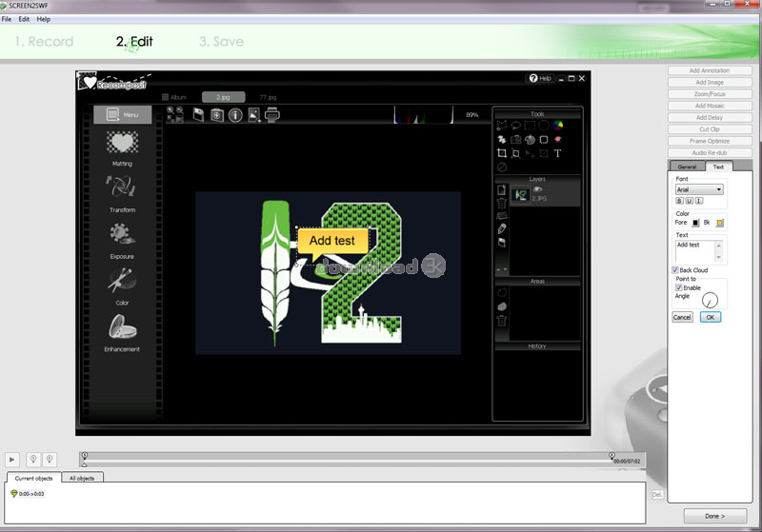
Task: Toggle underline text formatting
Action: click(689, 201)
